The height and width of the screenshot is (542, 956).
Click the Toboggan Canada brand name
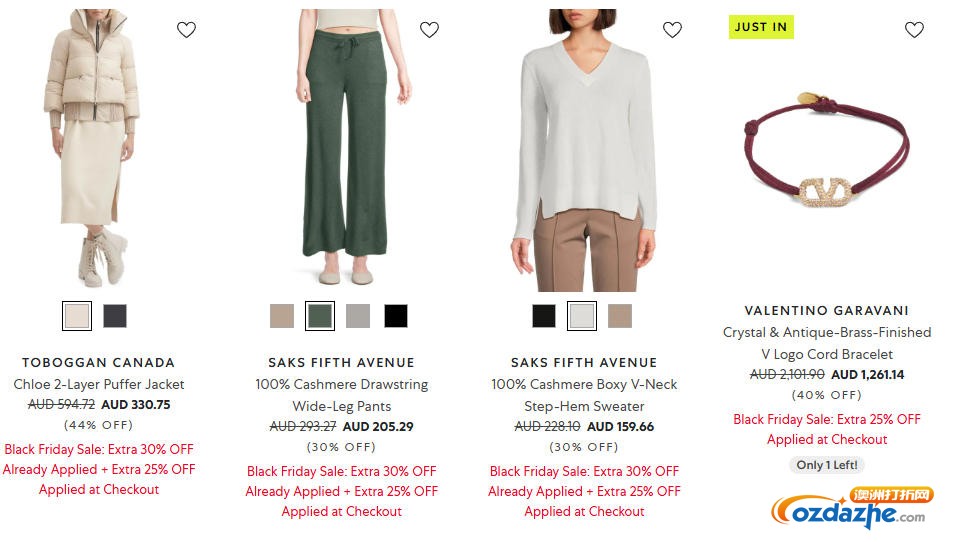99,362
